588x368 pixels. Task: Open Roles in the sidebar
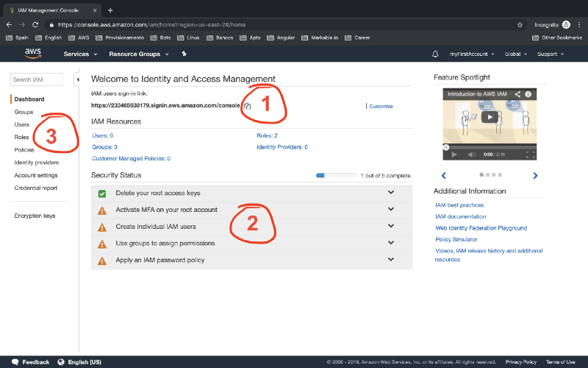21,137
